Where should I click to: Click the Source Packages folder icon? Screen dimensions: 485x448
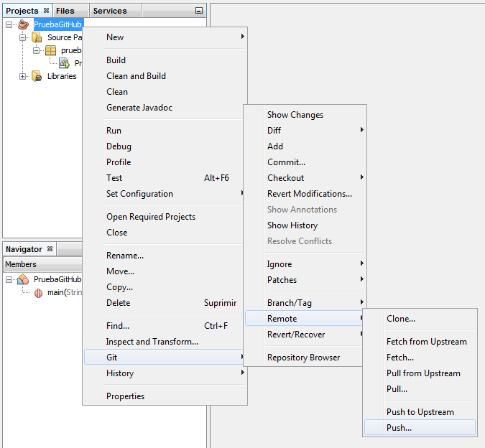click(x=37, y=37)
